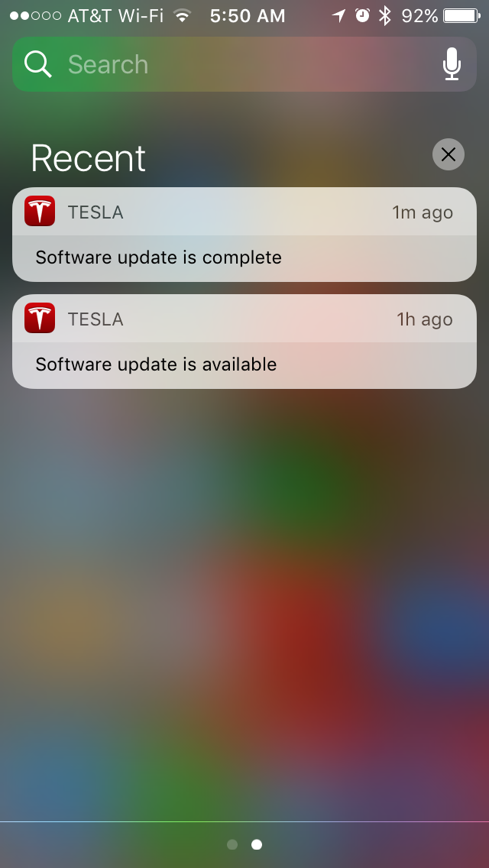Tap the location services arrow icon
The image size is (489, 868).
338,15
